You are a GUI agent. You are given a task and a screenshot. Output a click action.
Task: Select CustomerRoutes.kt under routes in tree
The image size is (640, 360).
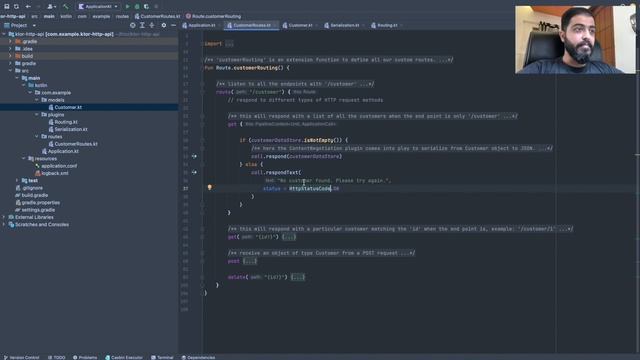coord(73,144)
